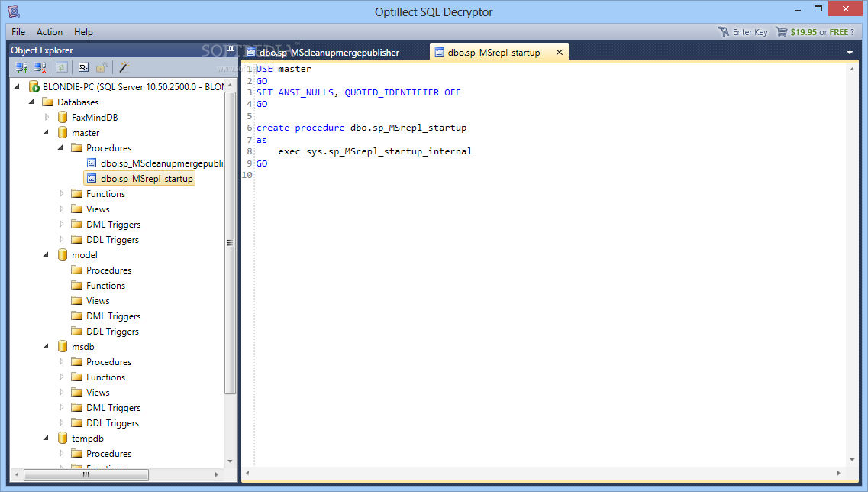Click the Databases folder icon
This screenshot has height=492, width=868.
[x=48, y=102]
